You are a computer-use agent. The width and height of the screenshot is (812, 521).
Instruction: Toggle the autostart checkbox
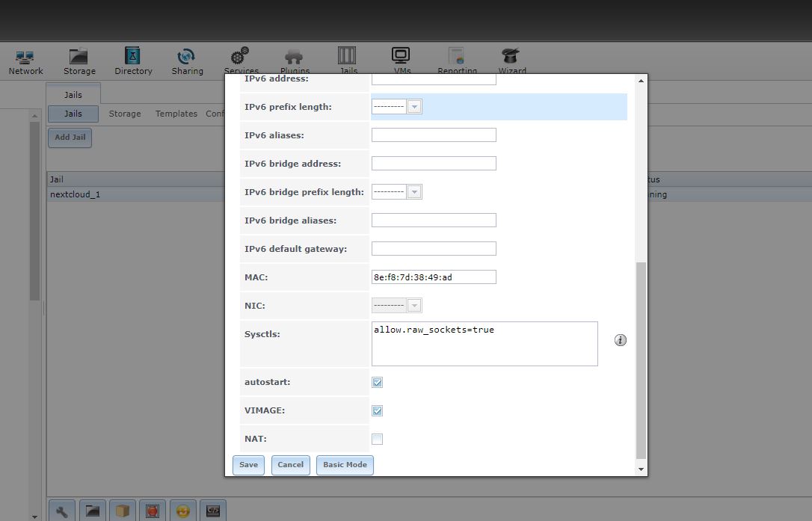coord(377,382)
